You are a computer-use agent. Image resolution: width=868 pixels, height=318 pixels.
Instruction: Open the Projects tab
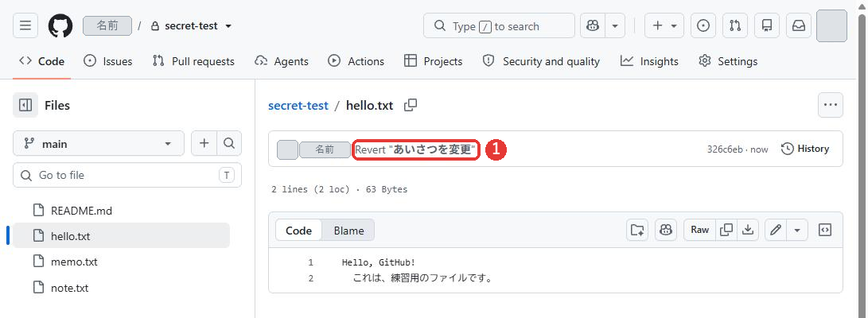click(434, 61)
